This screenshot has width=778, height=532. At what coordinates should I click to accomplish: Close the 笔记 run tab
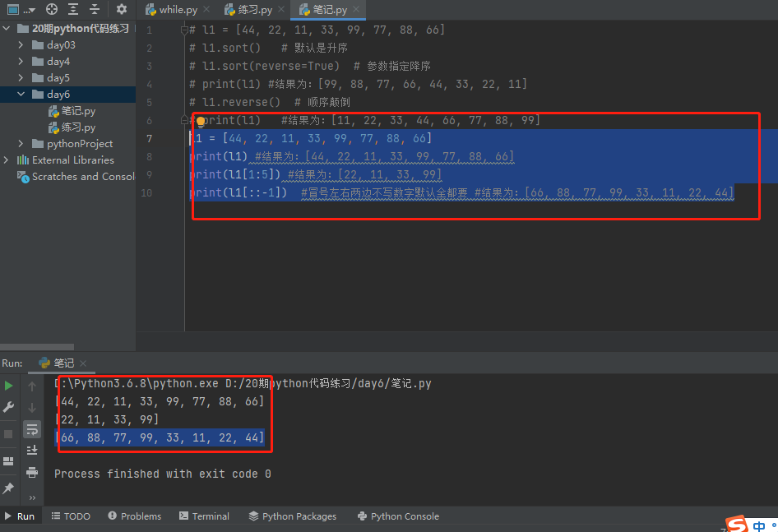tap(83, 363)
